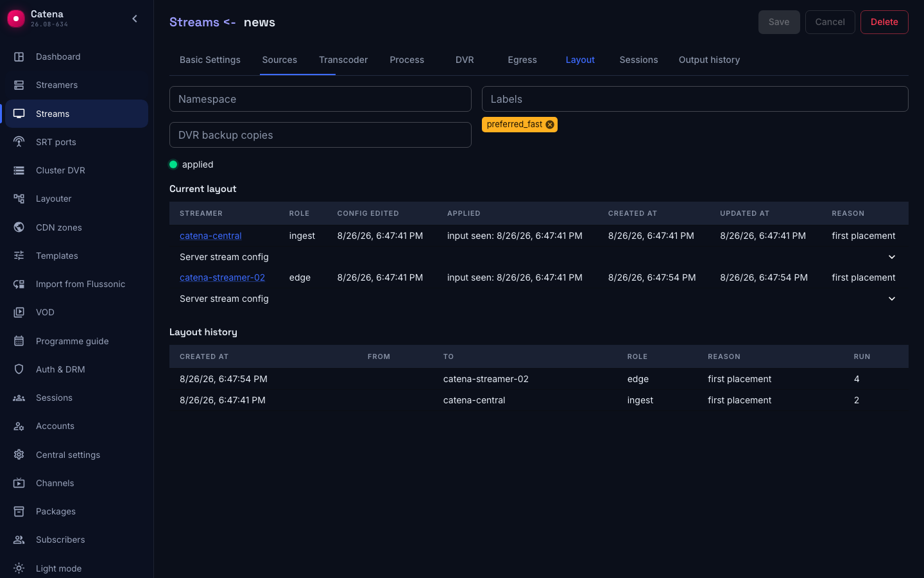Open the Output history tab
Screen dimensions: 924x578
tap(709, 60)
